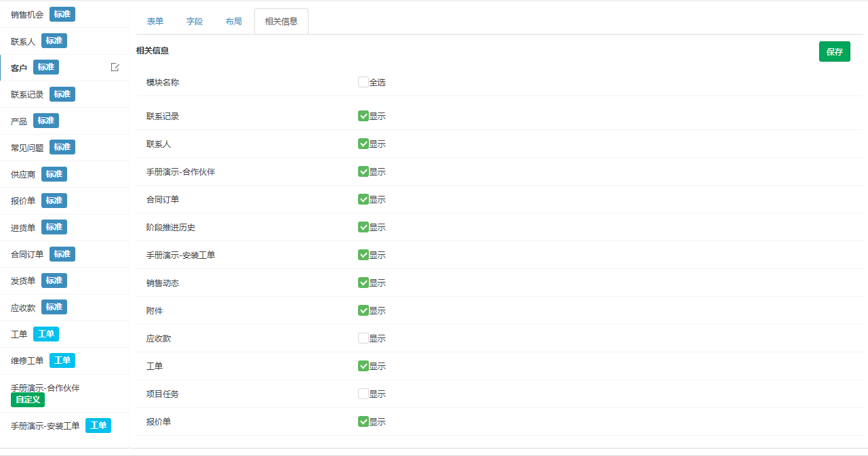The width and height of the screenshot is (868, 456).
Task: Click the 保存 button
Action: pos(834,51)
